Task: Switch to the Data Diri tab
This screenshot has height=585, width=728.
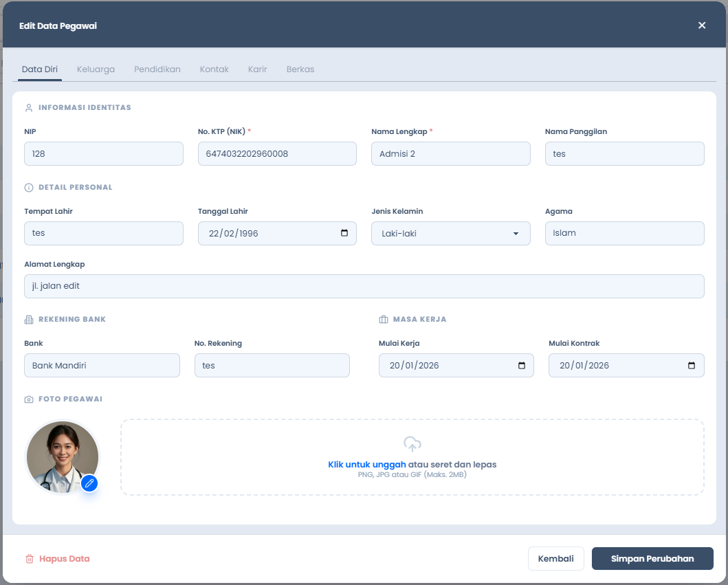Action: tap(40, 69)
